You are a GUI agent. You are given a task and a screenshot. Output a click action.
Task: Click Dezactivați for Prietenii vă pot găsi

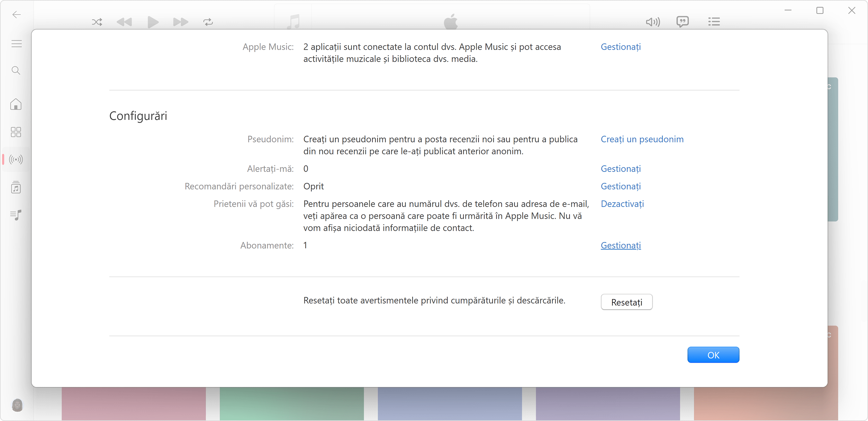pos(622,204)
